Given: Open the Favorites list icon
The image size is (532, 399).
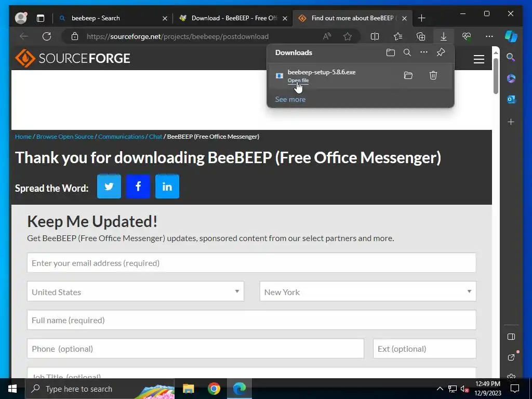Looking at the screenshot, I should [x=398, y=36].
